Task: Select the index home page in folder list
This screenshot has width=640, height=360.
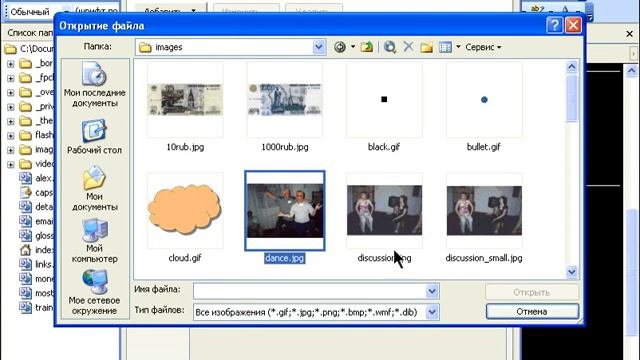Action: pos(36,250)
